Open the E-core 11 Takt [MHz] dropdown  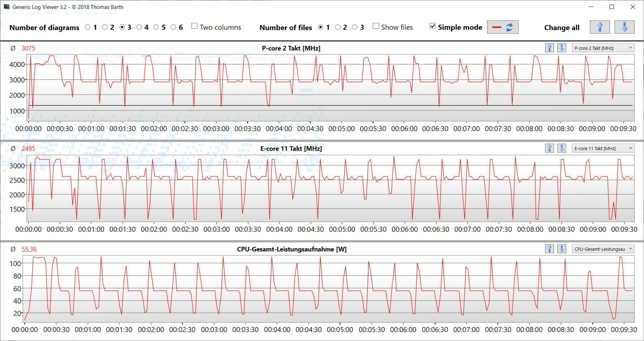click(603, 148)
